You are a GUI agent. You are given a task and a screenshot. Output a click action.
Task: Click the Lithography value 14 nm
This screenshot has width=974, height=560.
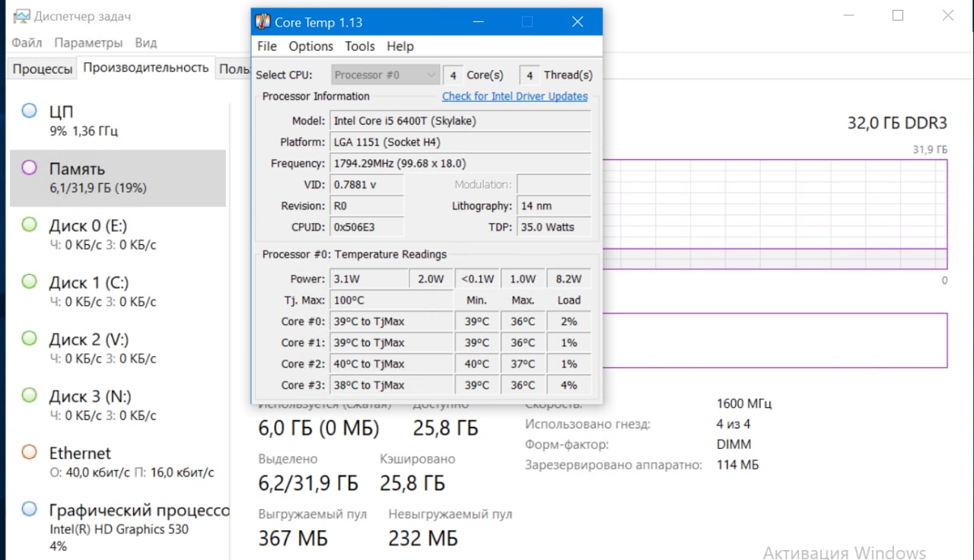553,206
